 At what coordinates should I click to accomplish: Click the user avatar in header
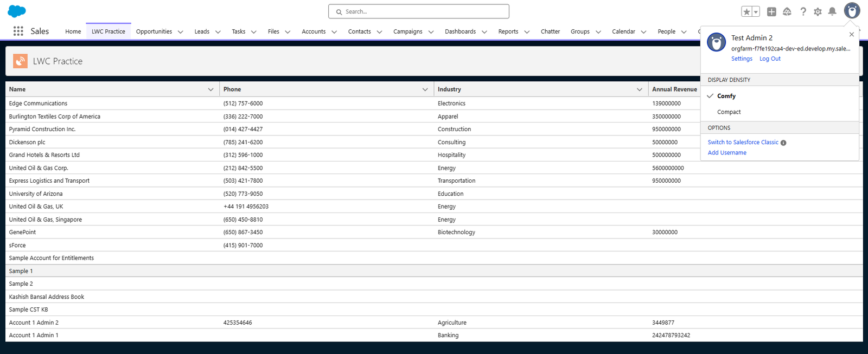tap(852, 11)
